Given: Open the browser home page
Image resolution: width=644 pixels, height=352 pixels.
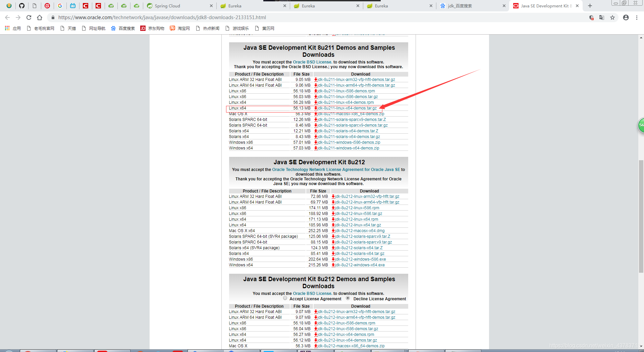Looking at the screenshot, I should [x=40, y=17].
